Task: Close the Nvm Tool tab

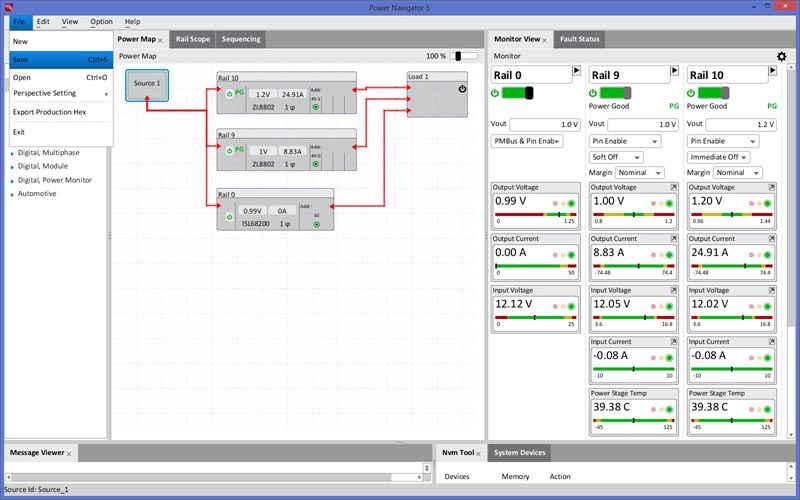Action: pos(479,454)
